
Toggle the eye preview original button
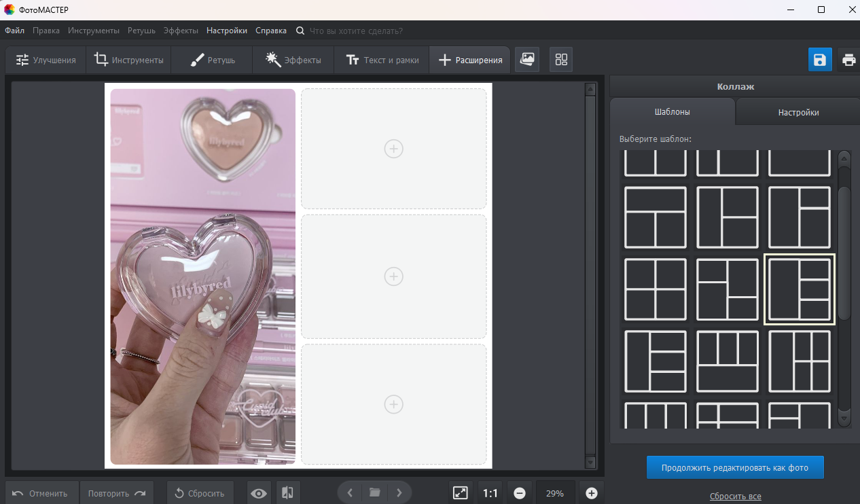(x=258, y=493)
